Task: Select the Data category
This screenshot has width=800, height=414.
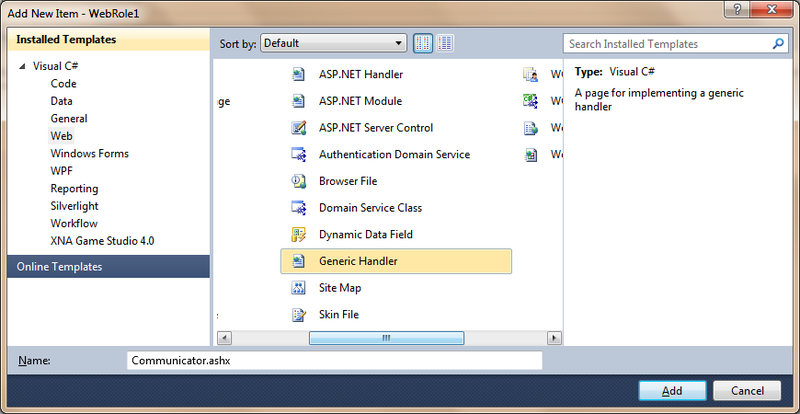Action: tap(61, 101)
